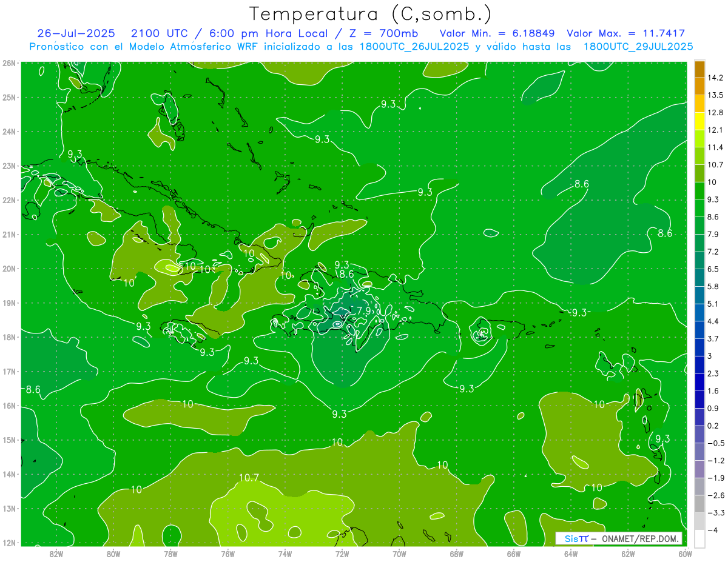Click the 0.2 legend value

(x=714, y=426)
